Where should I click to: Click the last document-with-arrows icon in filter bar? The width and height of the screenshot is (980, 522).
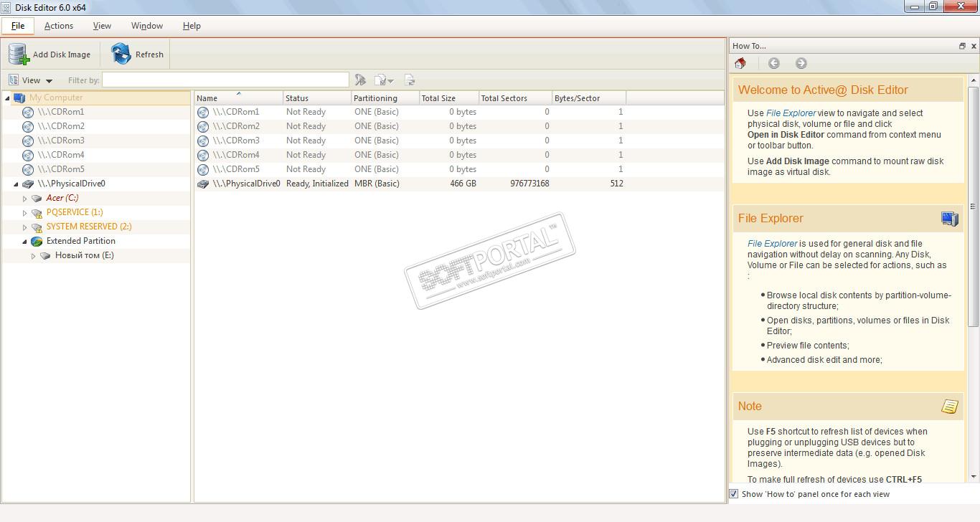[x=410, y=80]
